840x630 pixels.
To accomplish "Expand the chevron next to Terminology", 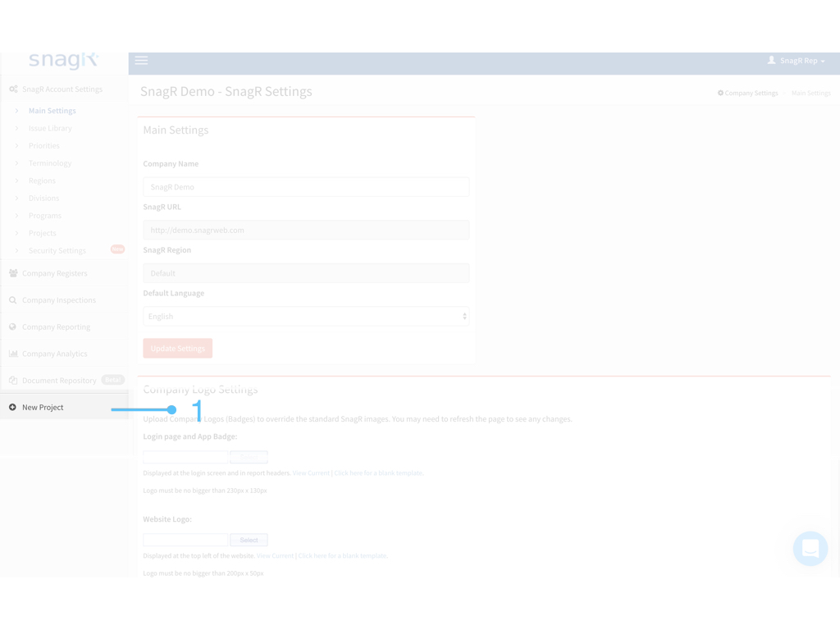I will point(16,163).
